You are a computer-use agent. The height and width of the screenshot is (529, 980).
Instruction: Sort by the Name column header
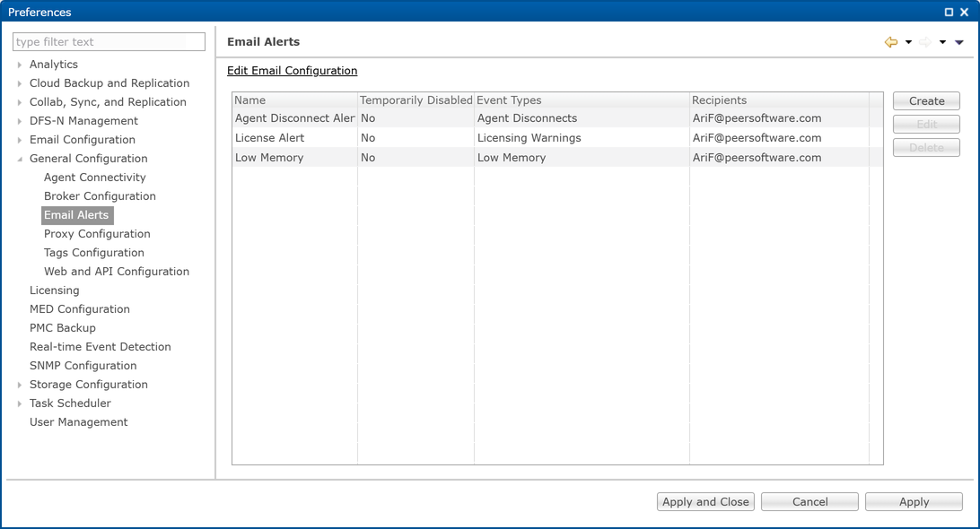pyautogui.click(x=295, y=100)
